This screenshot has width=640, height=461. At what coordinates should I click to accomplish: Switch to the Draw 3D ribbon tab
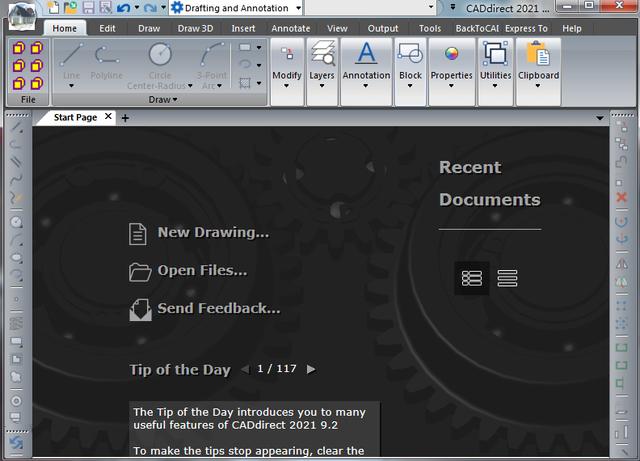(194, 29)
